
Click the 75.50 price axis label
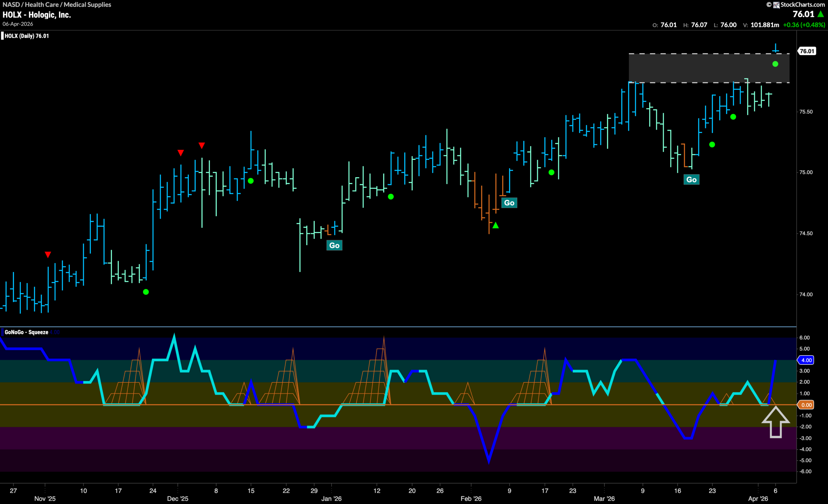(x=806, y=112)
